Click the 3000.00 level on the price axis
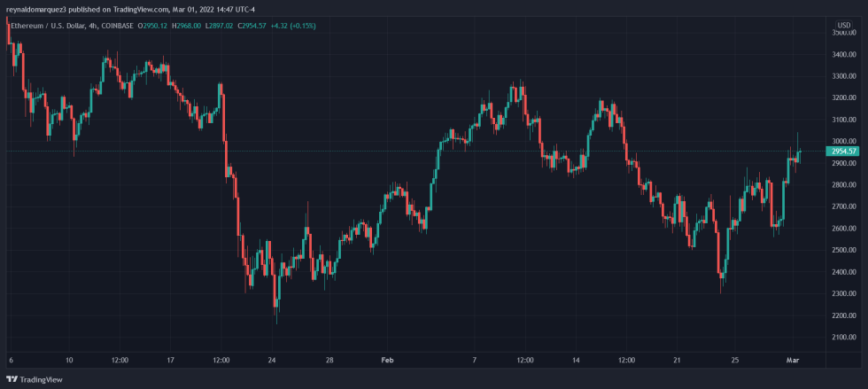 pyautogui.click(x=843, y=142)
